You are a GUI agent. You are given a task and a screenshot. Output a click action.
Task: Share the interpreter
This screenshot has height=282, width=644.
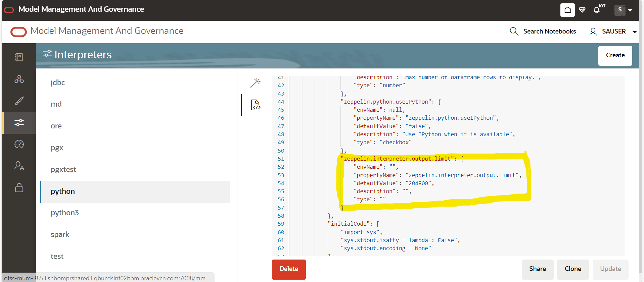point(537,269)
